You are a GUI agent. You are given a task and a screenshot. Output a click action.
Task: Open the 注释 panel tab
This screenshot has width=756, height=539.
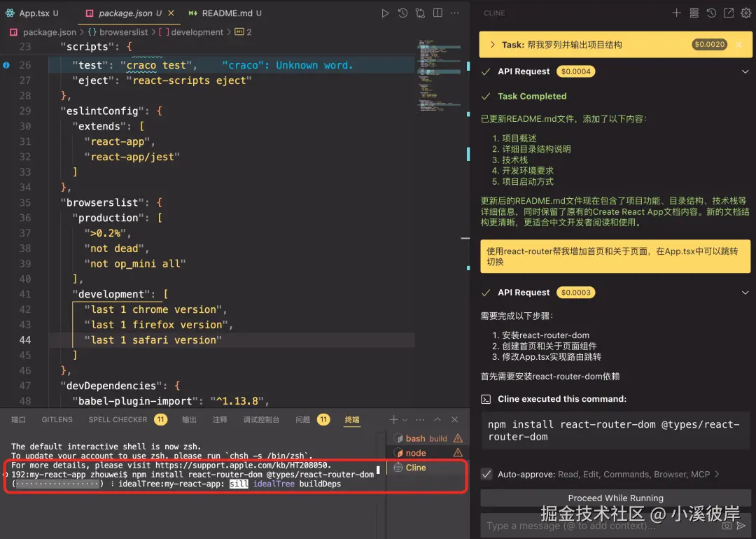click(220, 419)
